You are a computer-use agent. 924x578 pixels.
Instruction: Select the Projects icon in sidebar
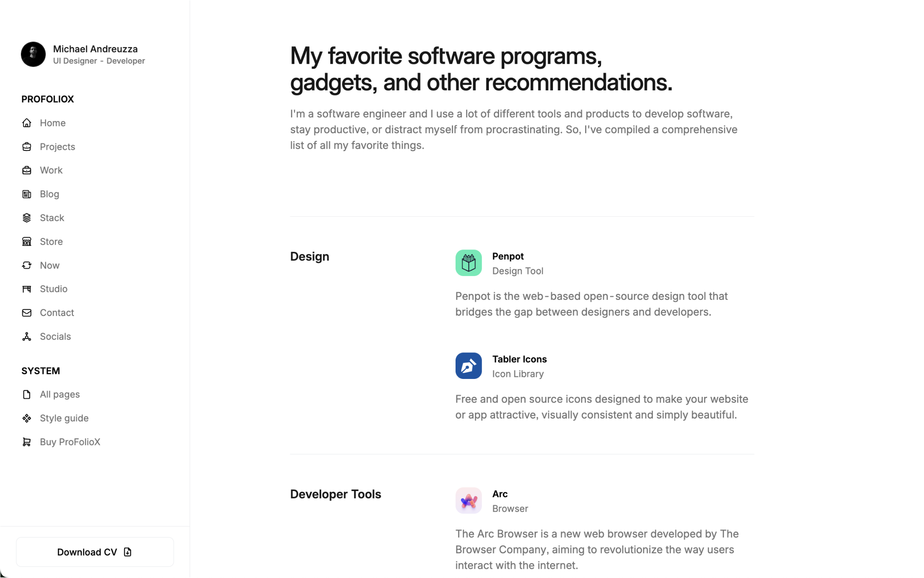(27, 147)
